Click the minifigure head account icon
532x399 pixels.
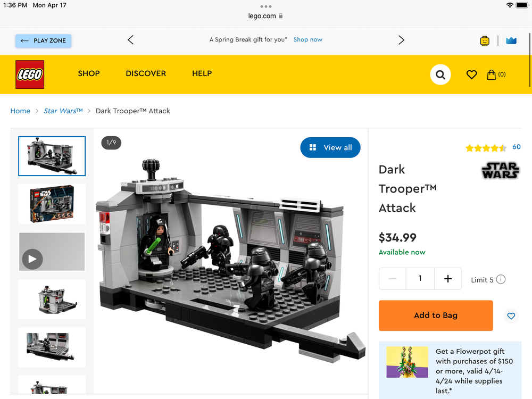(485, 41)
